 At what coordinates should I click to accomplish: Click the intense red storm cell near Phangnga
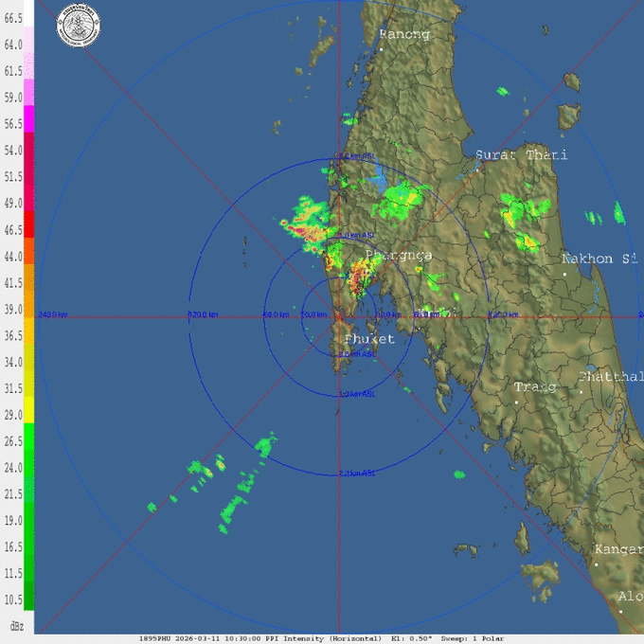pos(358,277)
